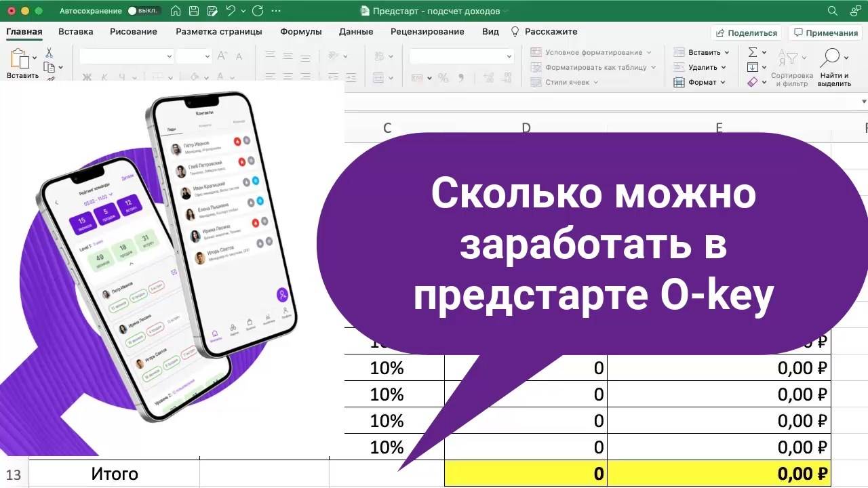Viewport: 868px width, 488px height.
Task: Open the Разметка страницы tab
Action: point(218,32)
